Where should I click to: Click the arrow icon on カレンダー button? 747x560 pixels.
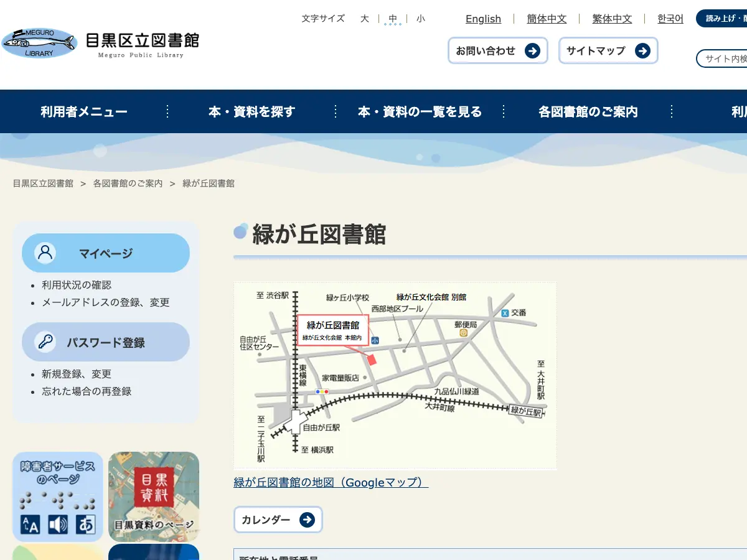click(x=307, y=520)
